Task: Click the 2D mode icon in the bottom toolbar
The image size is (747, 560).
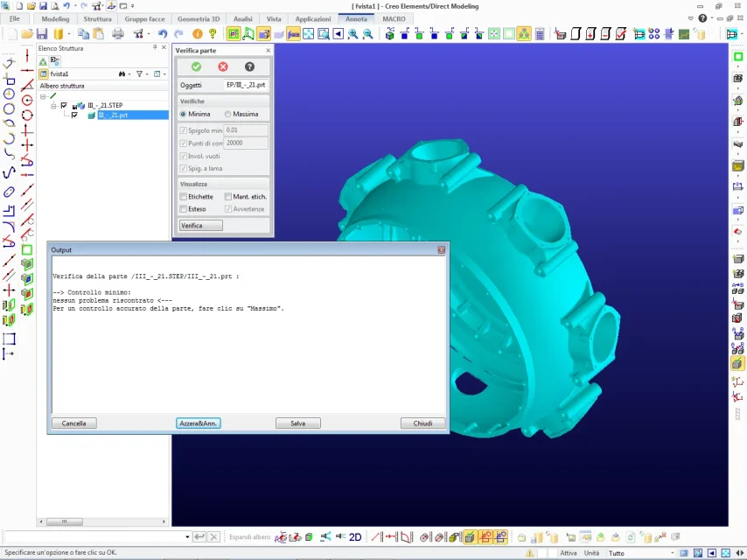Action: point(355,537)
